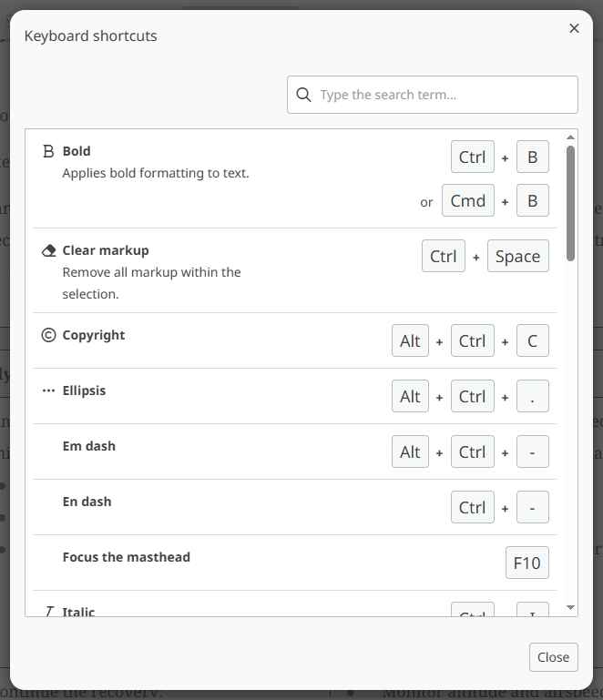Click the Copyright symbol icon
The width and height of the screenshot is (603, 700).
[x=49, y=335]
